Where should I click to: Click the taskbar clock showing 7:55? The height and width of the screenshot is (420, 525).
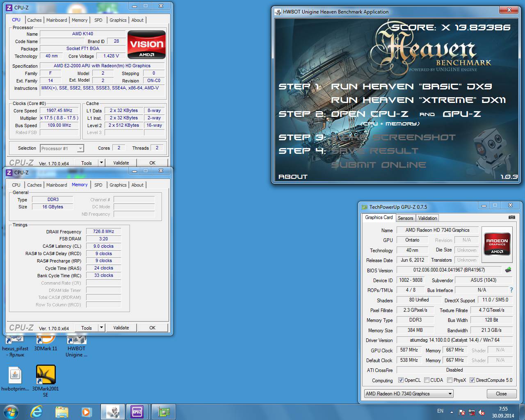pos(503,412)
